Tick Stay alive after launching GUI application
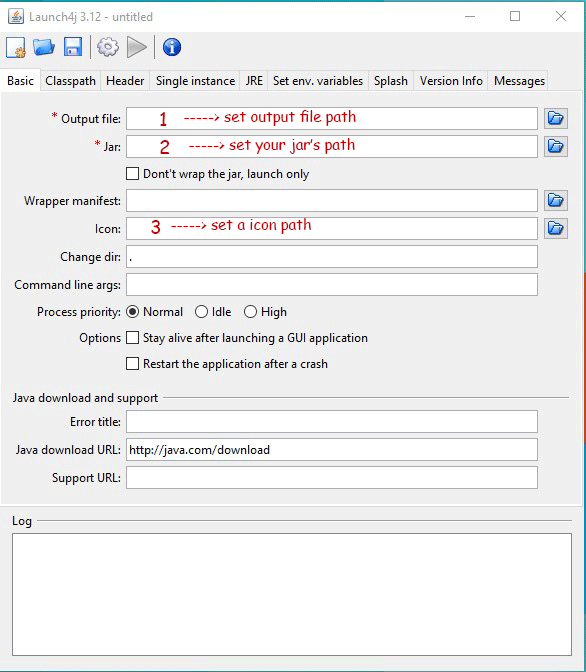The width and height of the screenshot is (586, 672). (132, 338)
